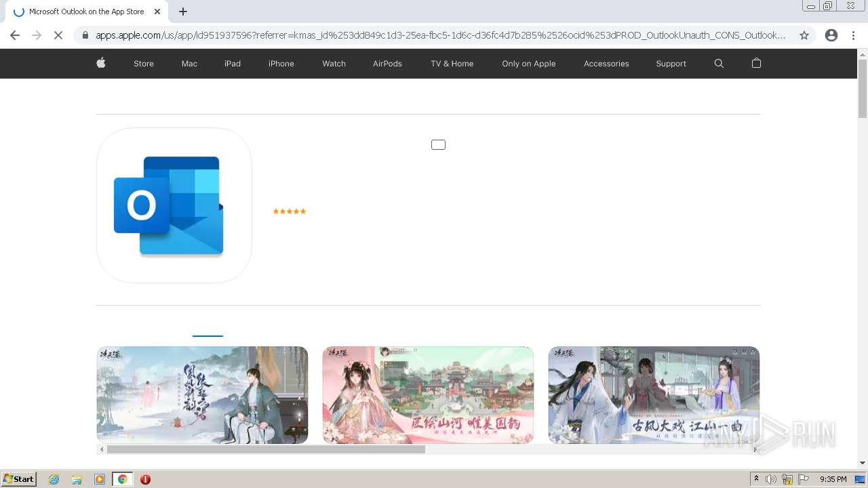Click the Microsoft Outlook app icon
The width and height of the screenshot is (868, 488).
[x=174, y=205]
